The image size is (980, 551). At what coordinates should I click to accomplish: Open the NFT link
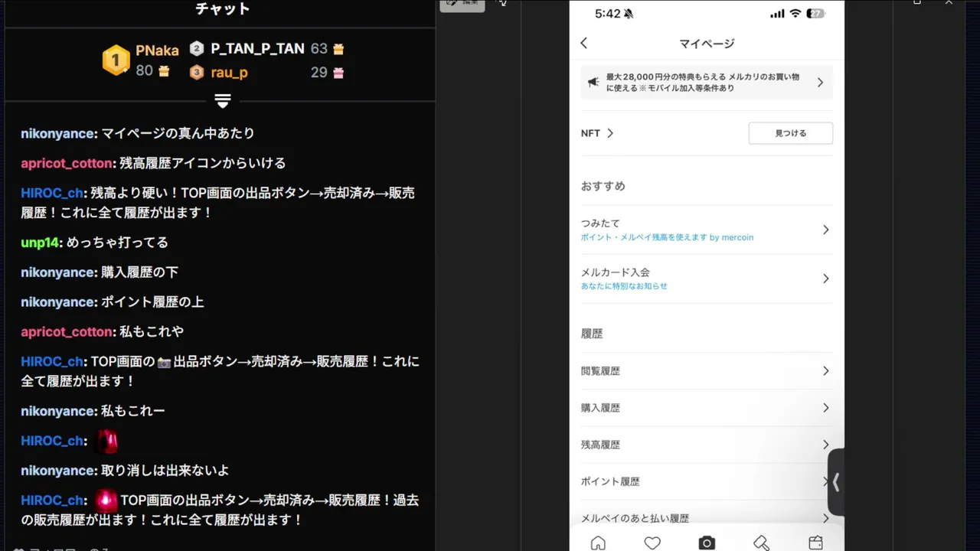597,133
